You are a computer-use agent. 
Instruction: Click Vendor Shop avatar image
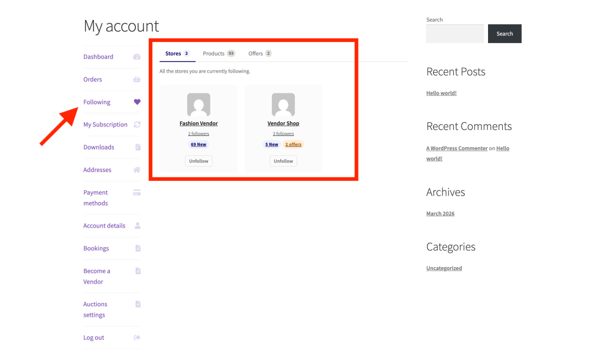283,105
